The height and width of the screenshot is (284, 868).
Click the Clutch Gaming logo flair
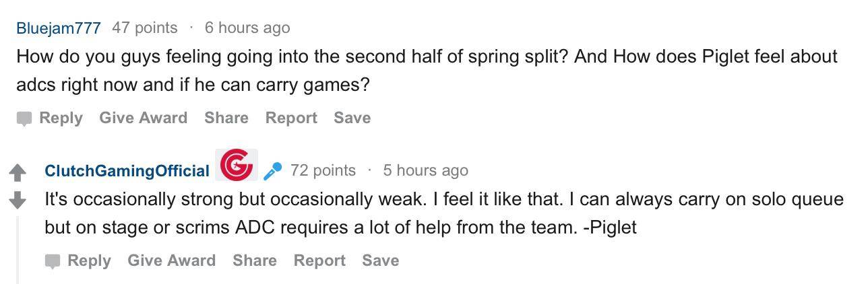coord(237,165)
